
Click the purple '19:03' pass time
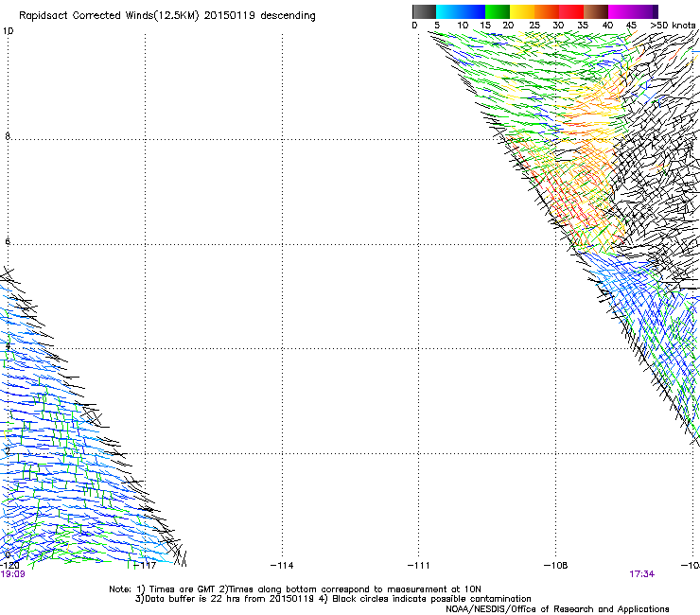[13, 574]
